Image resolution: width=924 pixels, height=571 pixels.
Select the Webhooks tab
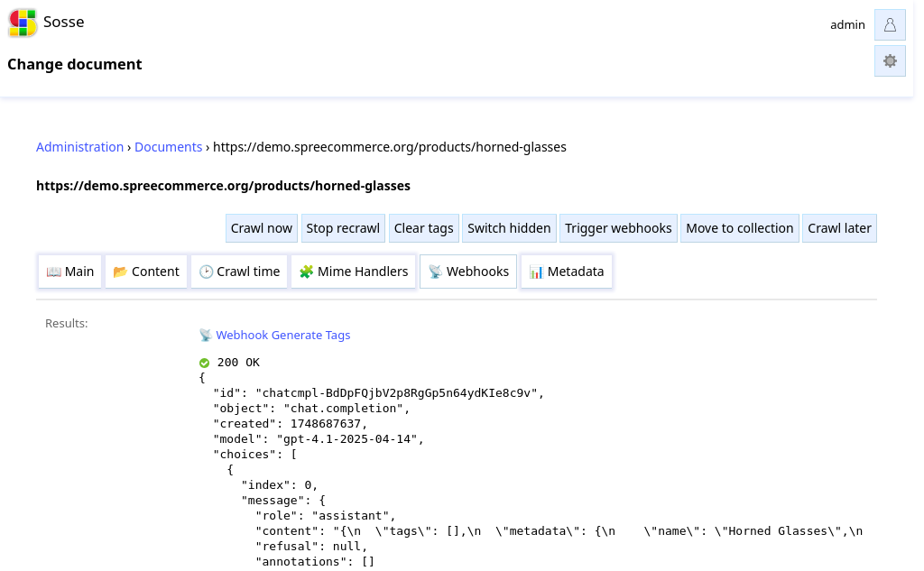[x=468, y=272]
